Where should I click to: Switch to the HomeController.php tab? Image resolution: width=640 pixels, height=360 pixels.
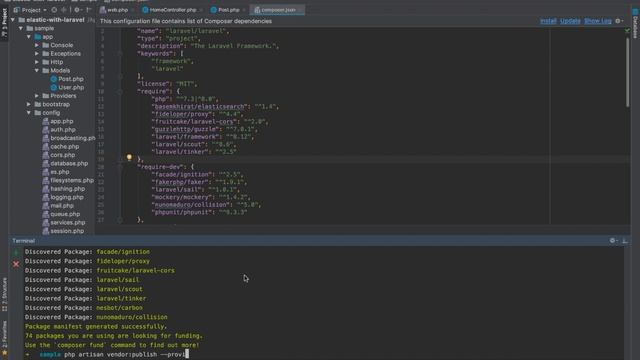173,10
